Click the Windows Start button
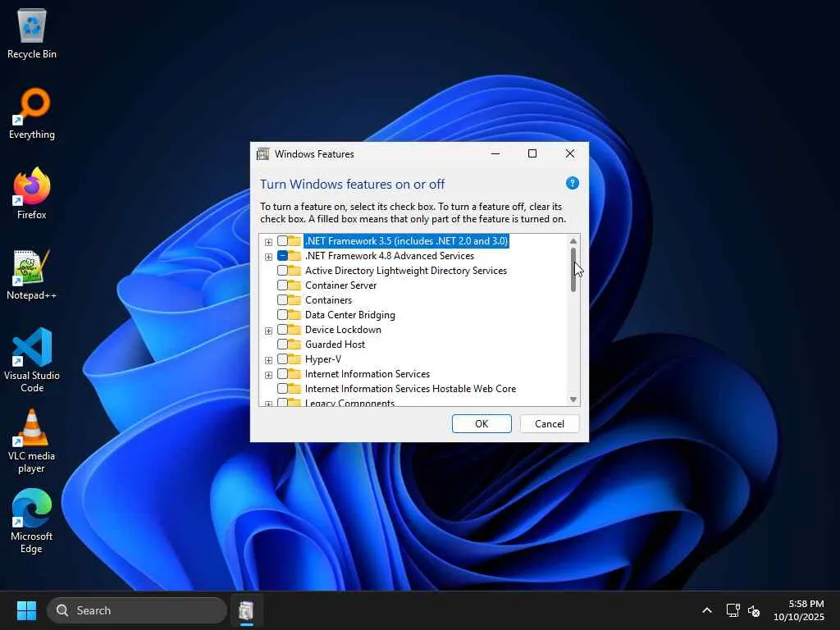The height and width of the screenshot is (630, 840). [x=26, y=610]
